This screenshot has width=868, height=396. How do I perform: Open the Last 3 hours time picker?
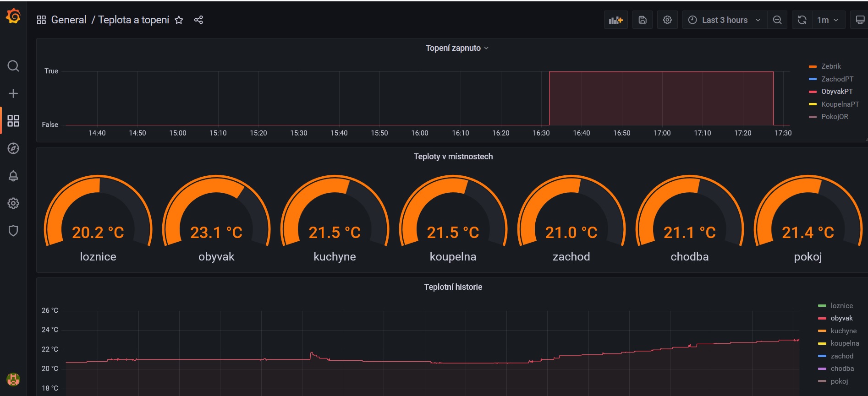click(x=725, y=20)
